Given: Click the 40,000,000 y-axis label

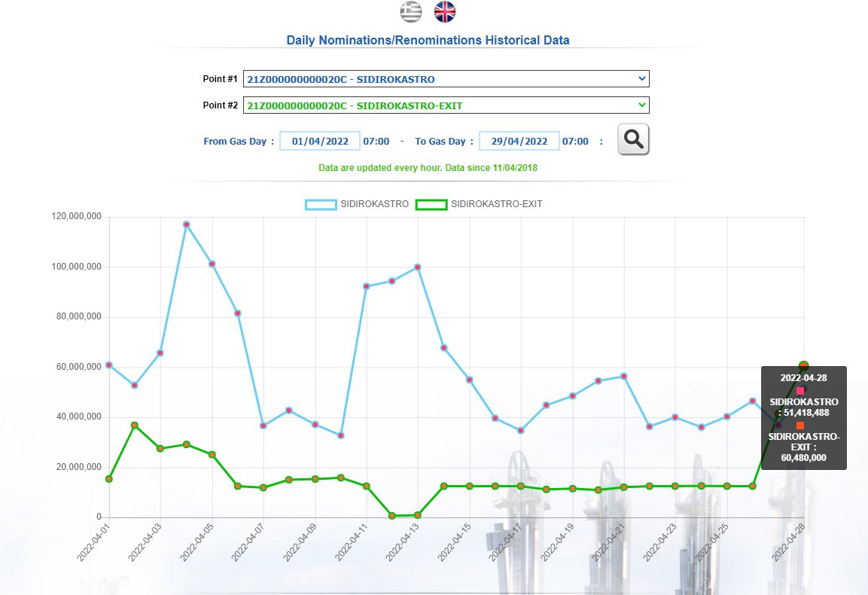Looking at the screenshot, I should click(x=78, y=416).
